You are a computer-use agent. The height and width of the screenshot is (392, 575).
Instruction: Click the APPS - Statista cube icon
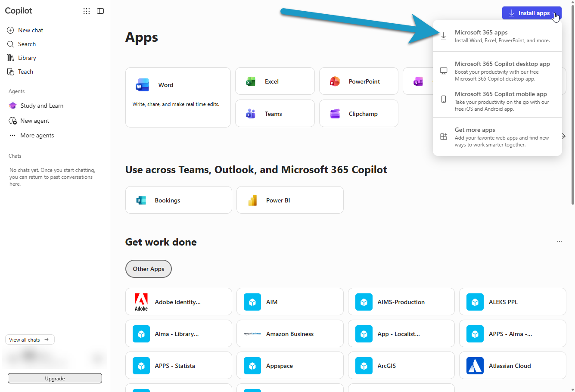pos(141,366)
